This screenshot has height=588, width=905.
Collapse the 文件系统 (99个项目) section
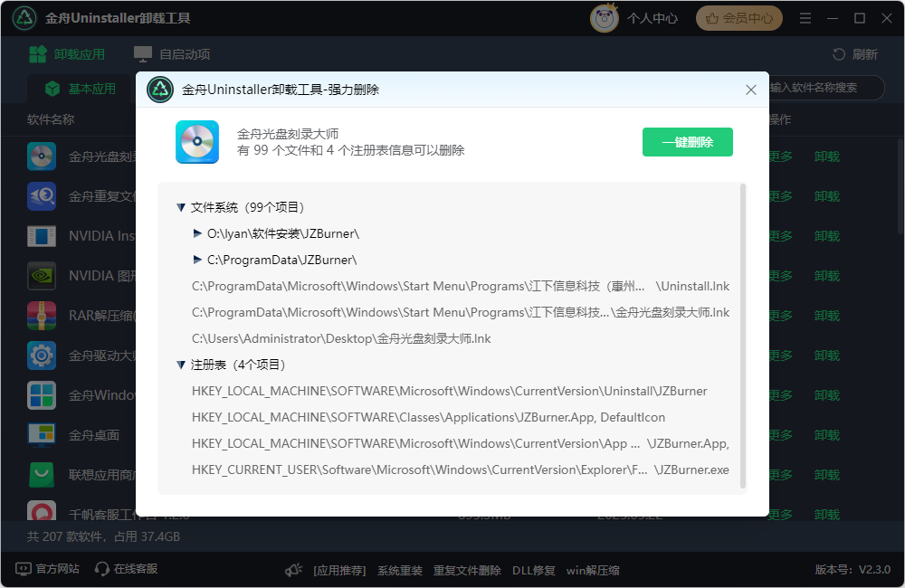pyautogui.click(x=181, y=207)
